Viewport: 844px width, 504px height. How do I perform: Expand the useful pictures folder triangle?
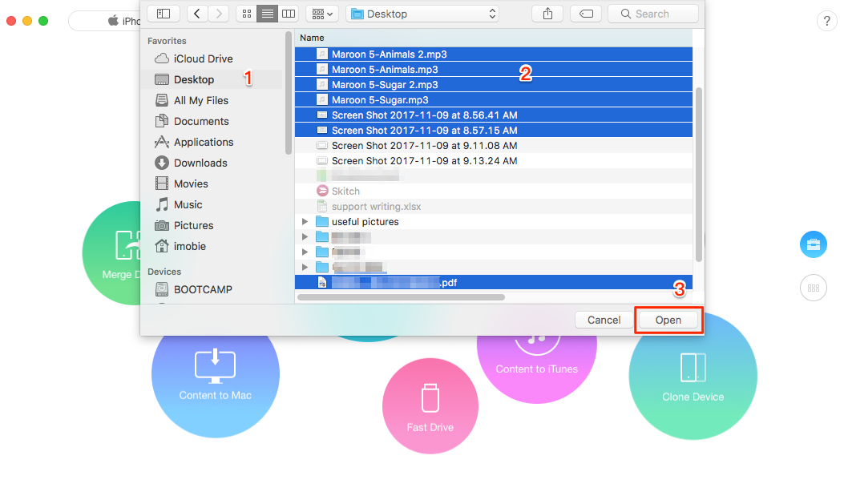(305, 222)
